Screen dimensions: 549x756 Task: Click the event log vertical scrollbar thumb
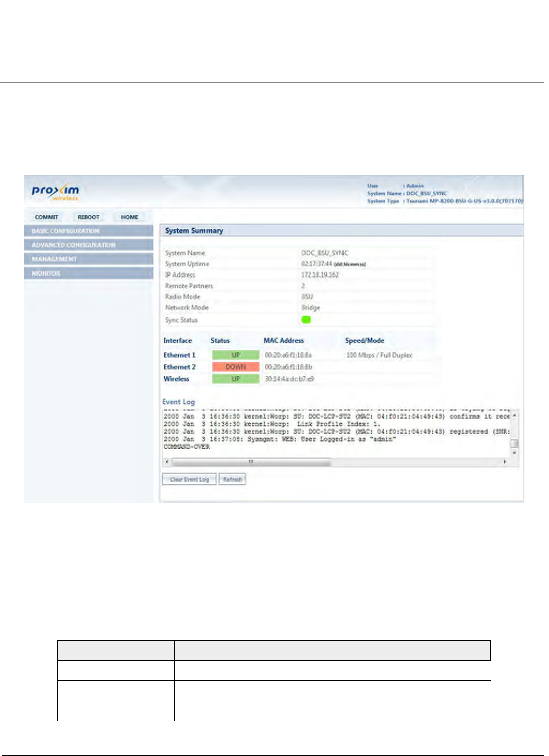(514, 443)
